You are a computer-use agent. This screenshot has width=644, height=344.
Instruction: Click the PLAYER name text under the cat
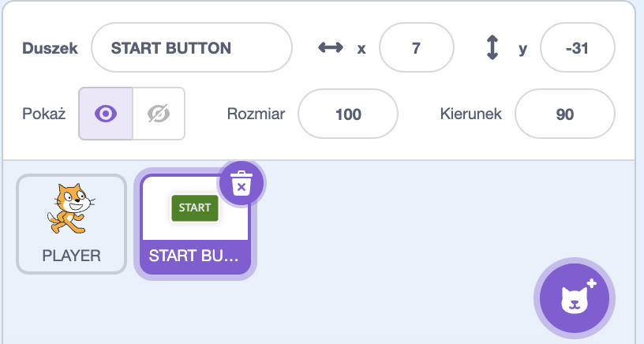tap(72, 256)
